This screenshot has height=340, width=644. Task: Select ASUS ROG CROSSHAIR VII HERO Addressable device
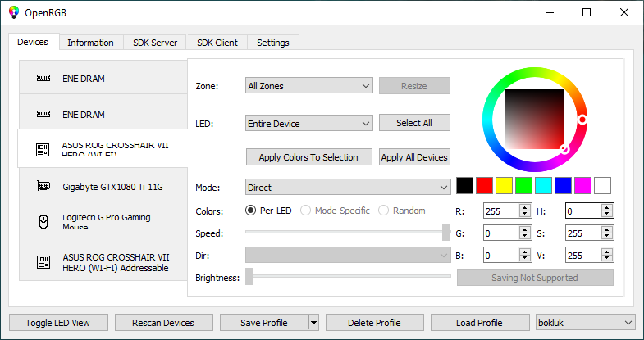(103, 260)
